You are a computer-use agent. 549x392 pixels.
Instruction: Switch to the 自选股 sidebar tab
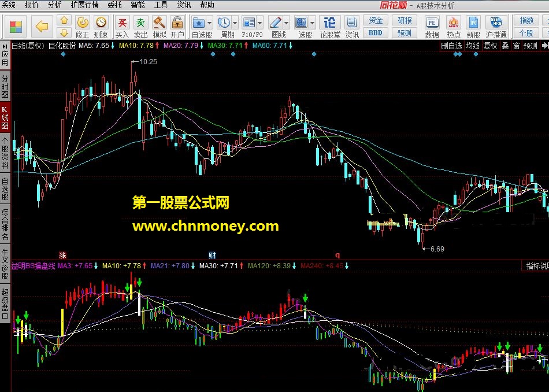(5, 189)
